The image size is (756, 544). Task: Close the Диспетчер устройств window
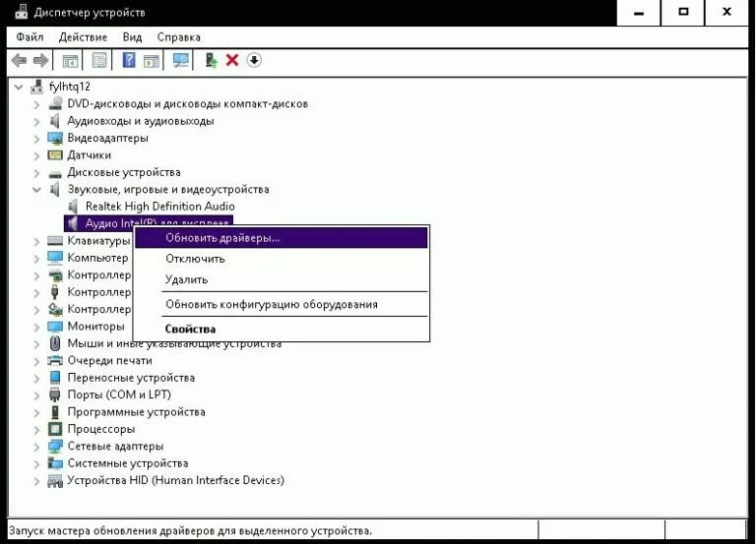point(727,13)
